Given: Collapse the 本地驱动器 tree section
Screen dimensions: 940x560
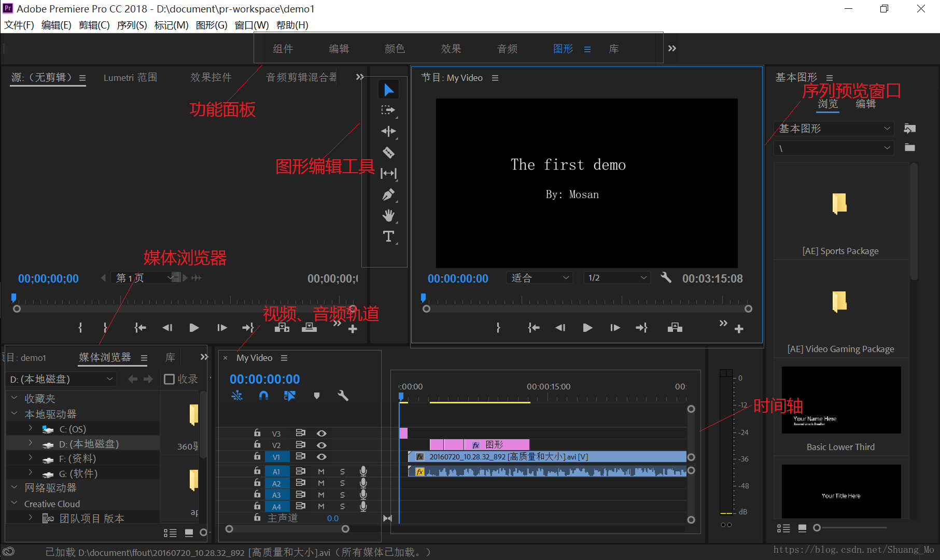Looking at the screenshot, I should coord(15,414).
